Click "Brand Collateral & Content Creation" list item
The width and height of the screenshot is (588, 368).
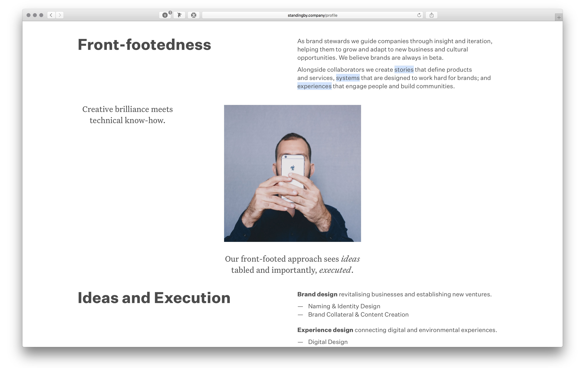pos(358,314)
